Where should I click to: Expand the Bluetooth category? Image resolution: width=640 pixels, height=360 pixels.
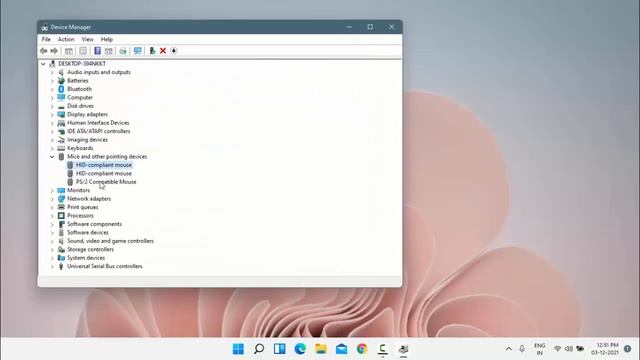52,89
